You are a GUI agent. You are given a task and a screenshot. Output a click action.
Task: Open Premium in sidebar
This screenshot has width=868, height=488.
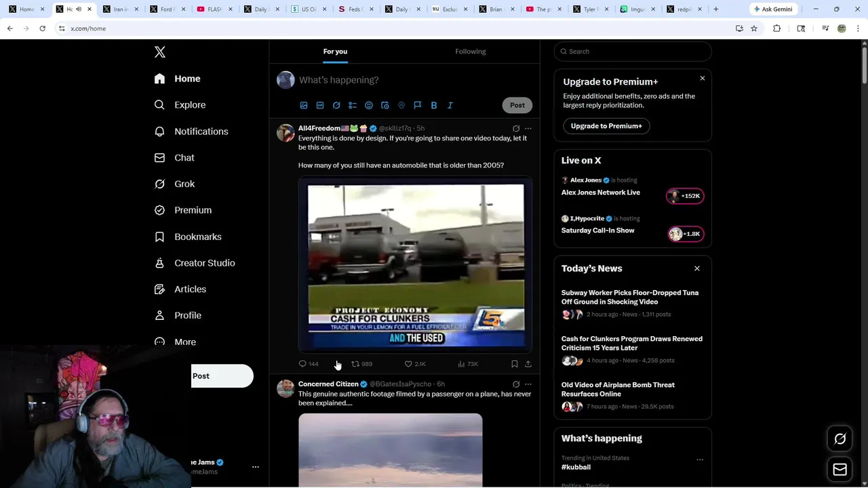[x=183, y=210]
